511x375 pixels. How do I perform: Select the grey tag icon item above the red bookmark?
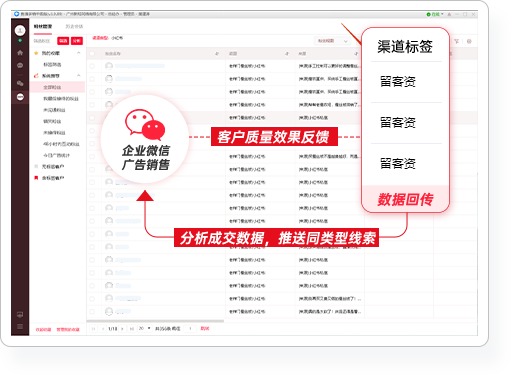tap(36, 166)
